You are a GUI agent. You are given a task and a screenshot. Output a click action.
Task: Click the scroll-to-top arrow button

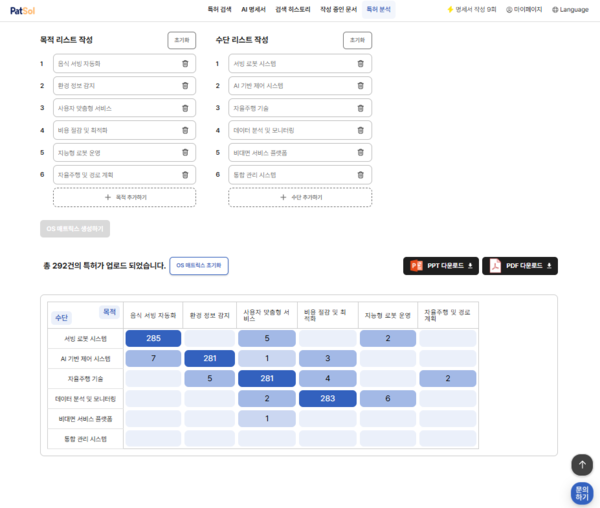pos(582,464)
